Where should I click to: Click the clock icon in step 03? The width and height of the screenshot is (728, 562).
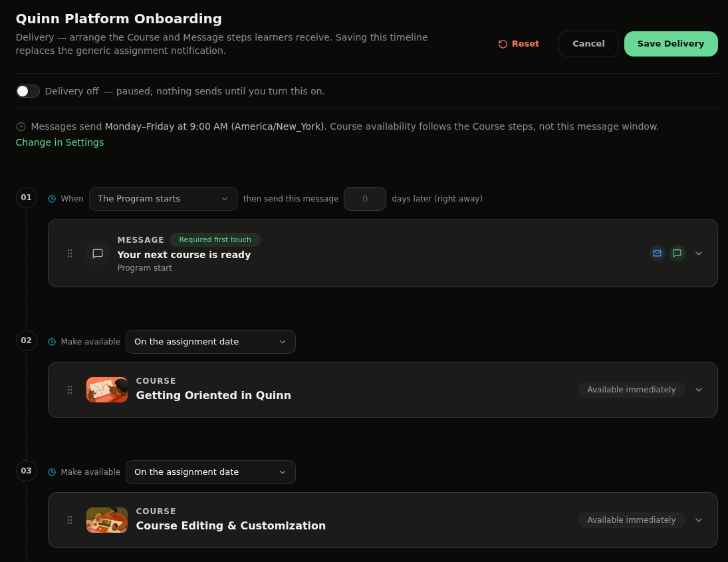point(52,472)
